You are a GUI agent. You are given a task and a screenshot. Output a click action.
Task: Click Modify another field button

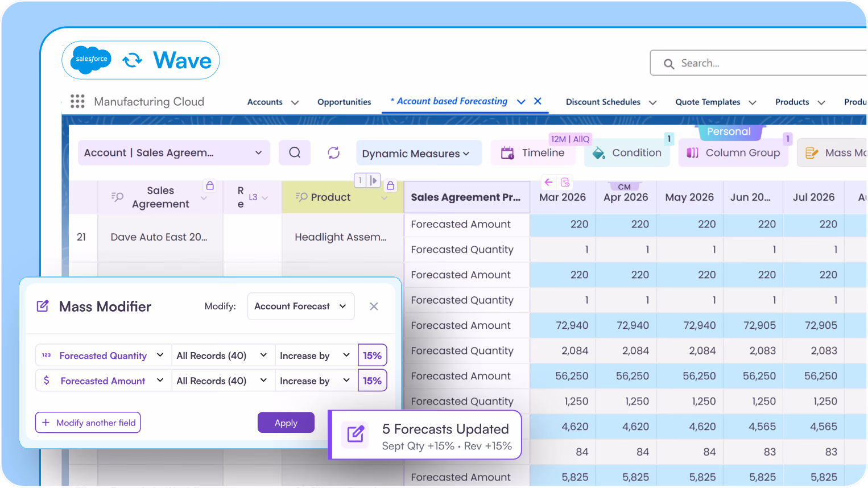point(88,423)
